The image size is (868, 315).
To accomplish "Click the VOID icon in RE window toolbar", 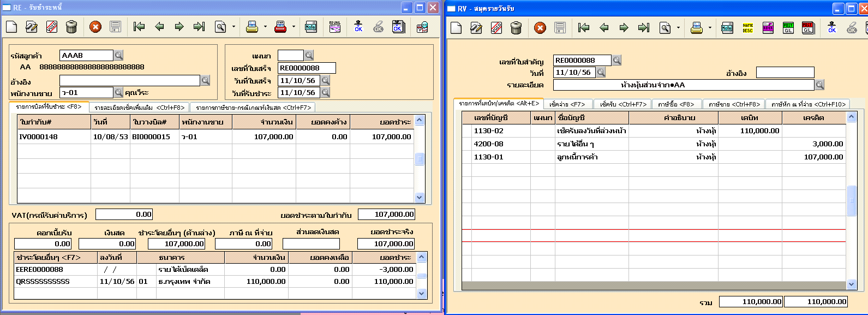I will pos(51,27).
